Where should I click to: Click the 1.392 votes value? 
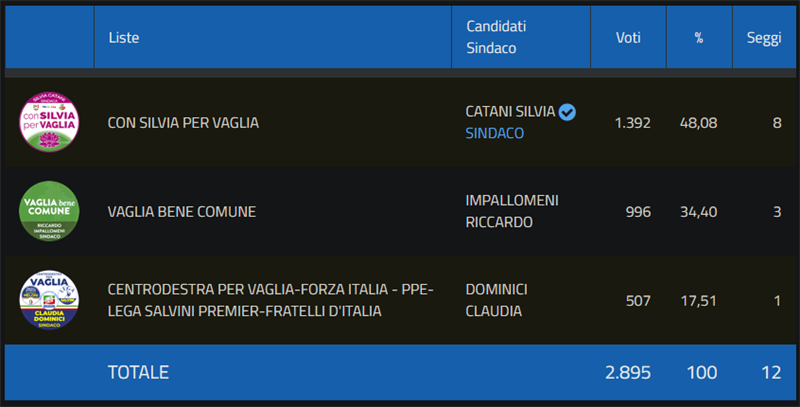click(632, 123)
